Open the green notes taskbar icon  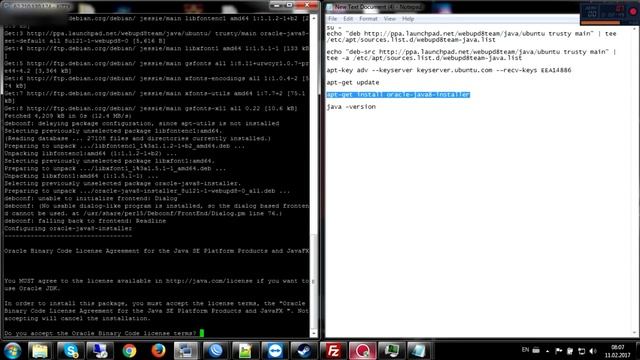coord(245,351)
